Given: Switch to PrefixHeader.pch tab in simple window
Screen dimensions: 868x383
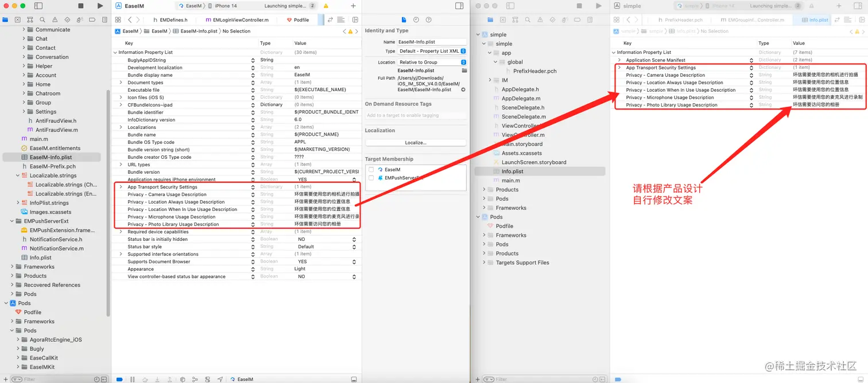Looking at the screenshot, I should coord(680,19).
